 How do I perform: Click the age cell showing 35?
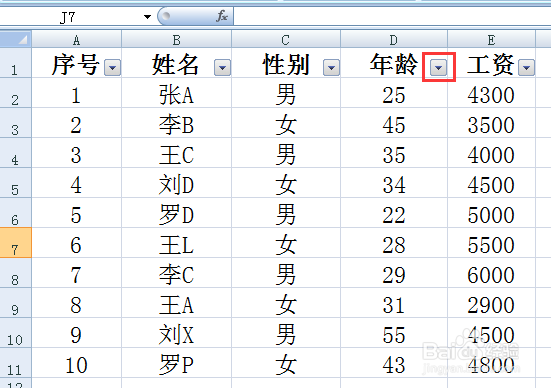click(394, 153)
